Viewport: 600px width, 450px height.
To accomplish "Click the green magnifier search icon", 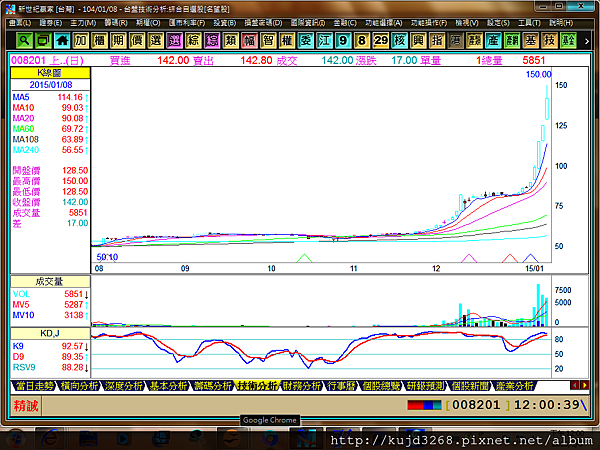I will pyautogui.click(x=24, y=40).
